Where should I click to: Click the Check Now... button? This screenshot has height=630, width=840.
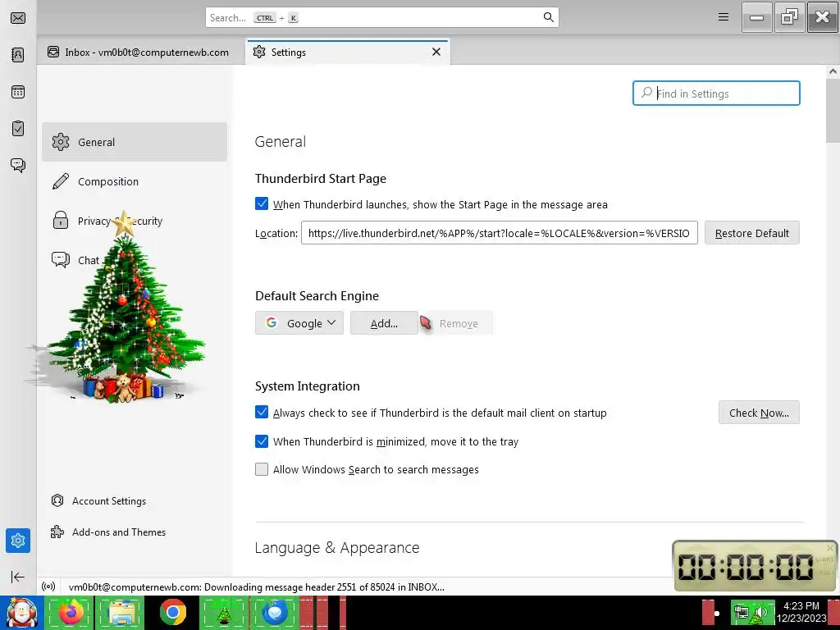point(759,413)
